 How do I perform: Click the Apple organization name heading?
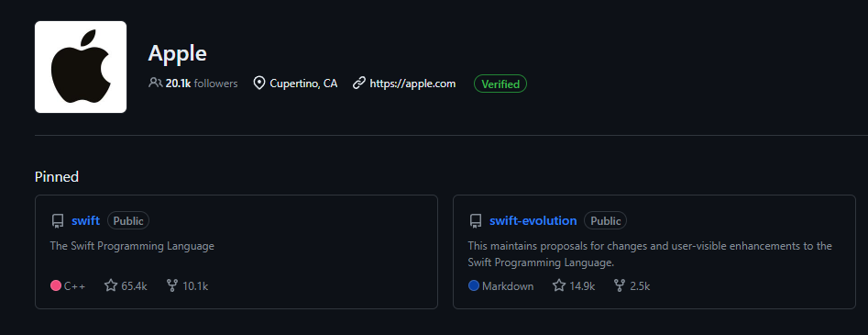pos(177,53)
